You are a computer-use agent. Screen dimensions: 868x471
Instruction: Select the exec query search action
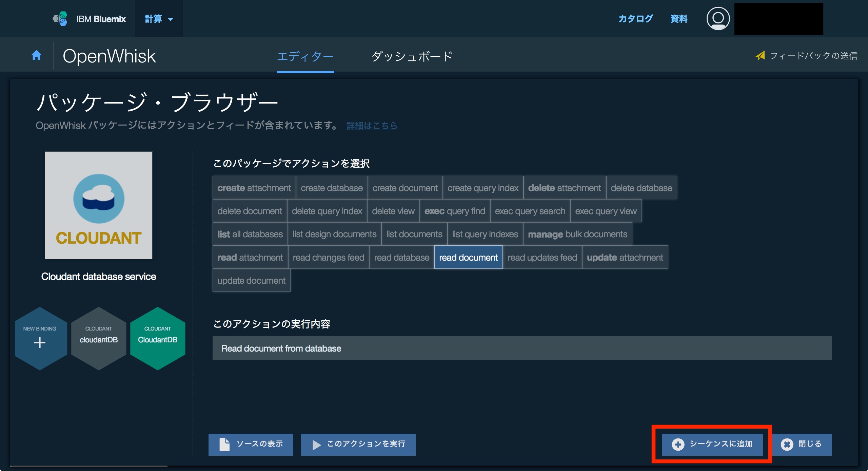[x=530, y=211]
